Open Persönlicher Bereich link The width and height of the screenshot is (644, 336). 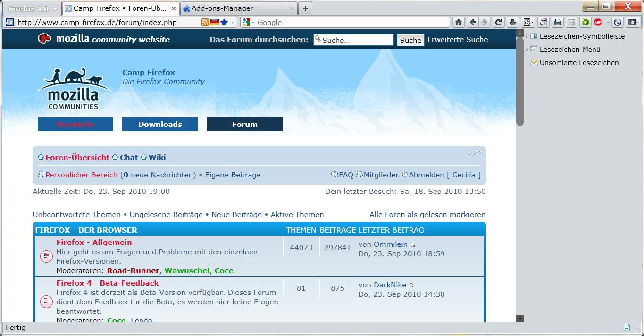tap(81, 175)
